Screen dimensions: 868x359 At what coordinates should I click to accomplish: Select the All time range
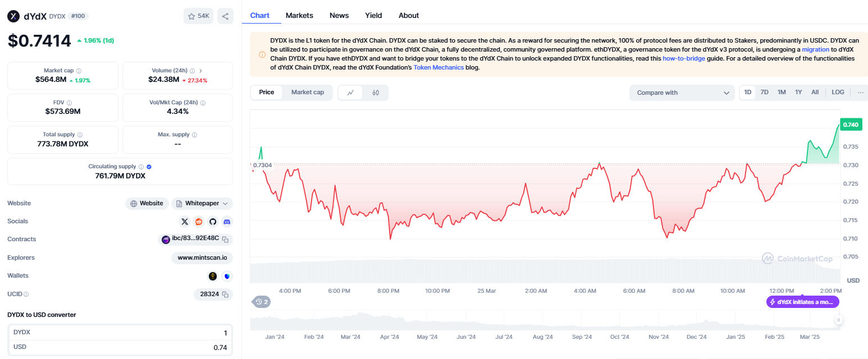[x=815, y=92]
